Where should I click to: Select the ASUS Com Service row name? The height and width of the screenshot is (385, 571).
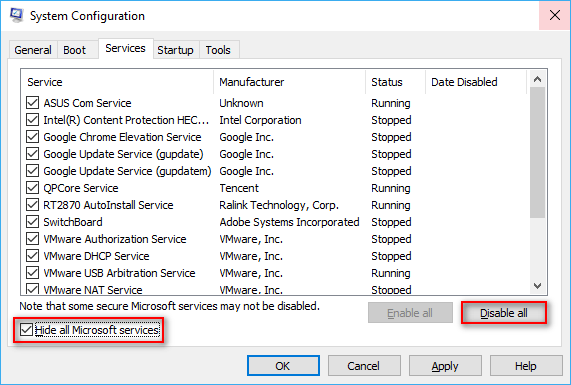pos(87,103)
